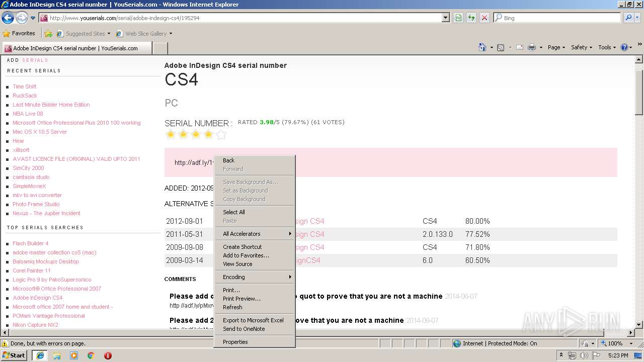Expand the Suggested Sites dropdown
This screenshot has width=644, height=362.
pyautogui.click(x=109, y=34)
